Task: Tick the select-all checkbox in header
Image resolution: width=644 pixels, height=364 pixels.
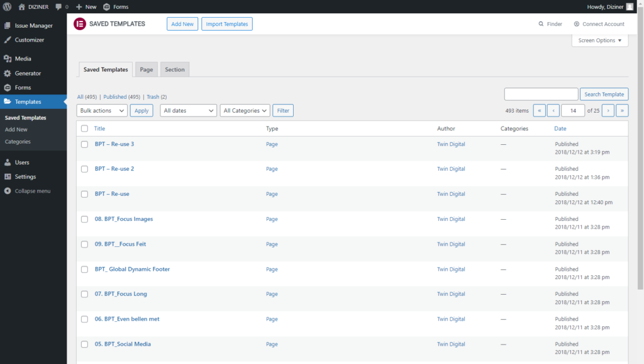Action: pyautogui.click(x=85, y=128)
